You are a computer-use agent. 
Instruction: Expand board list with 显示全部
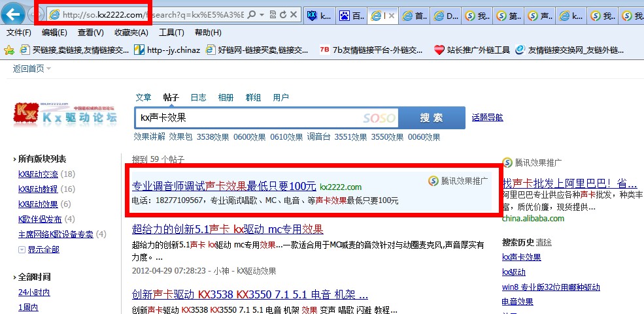coord(43,249)
